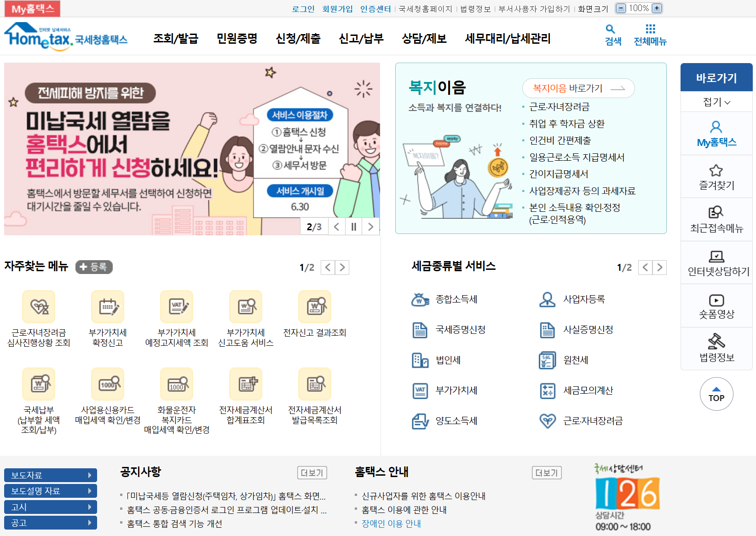Open 일용근로소득 지급명세서 link

point(577,157)
